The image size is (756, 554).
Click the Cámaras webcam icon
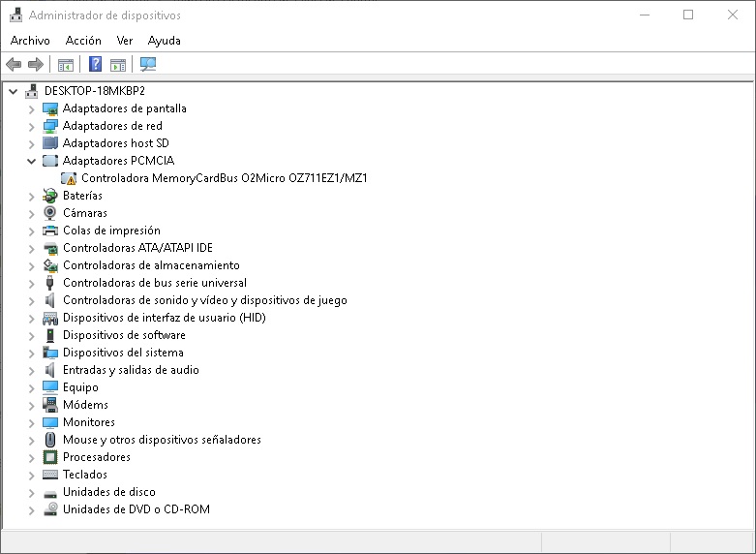[x=50, y=213]
